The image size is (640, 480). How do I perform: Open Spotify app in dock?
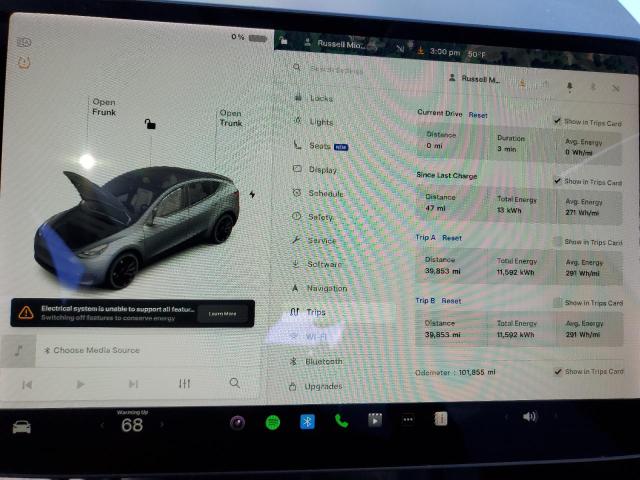273,422
